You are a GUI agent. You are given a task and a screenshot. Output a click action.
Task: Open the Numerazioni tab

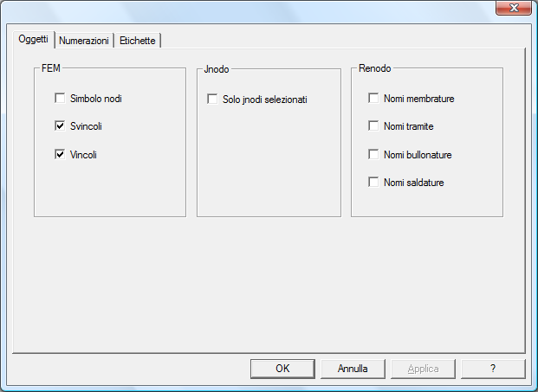pos(84,41)
